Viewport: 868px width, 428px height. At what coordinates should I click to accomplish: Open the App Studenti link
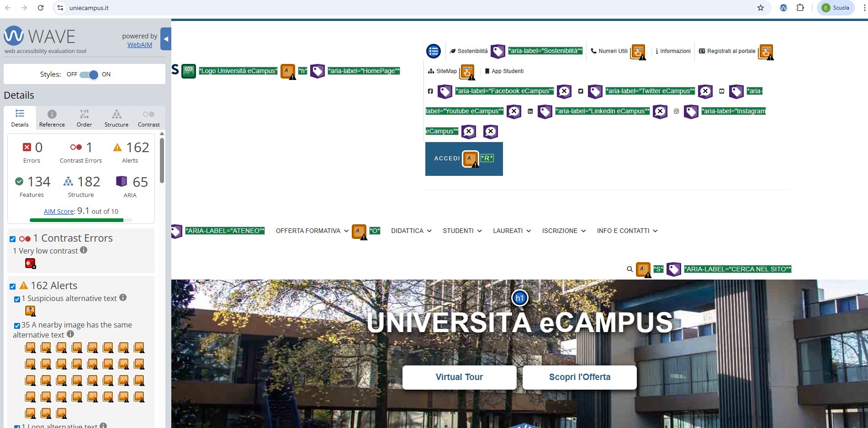click(x=504, y=71)
